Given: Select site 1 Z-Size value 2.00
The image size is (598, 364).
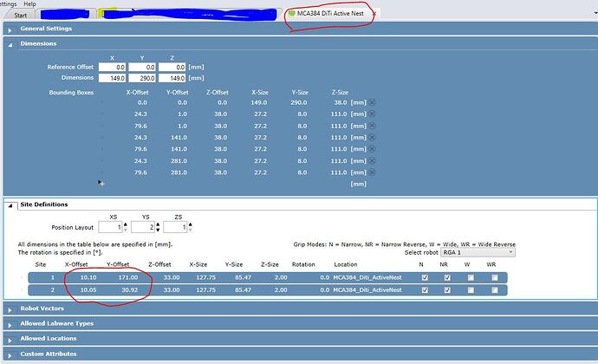Looking at the screenshot, I should (x=281, y=277).
